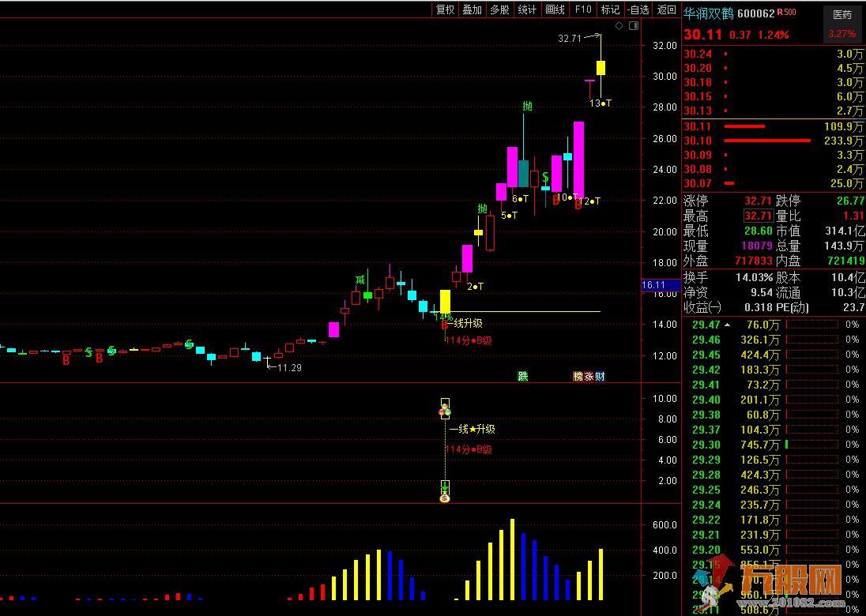Image resolution: width=866 pixels, height=616 pixels.
Task: Click the 2●T marker on the chart
Action: [x=475, y=286]
